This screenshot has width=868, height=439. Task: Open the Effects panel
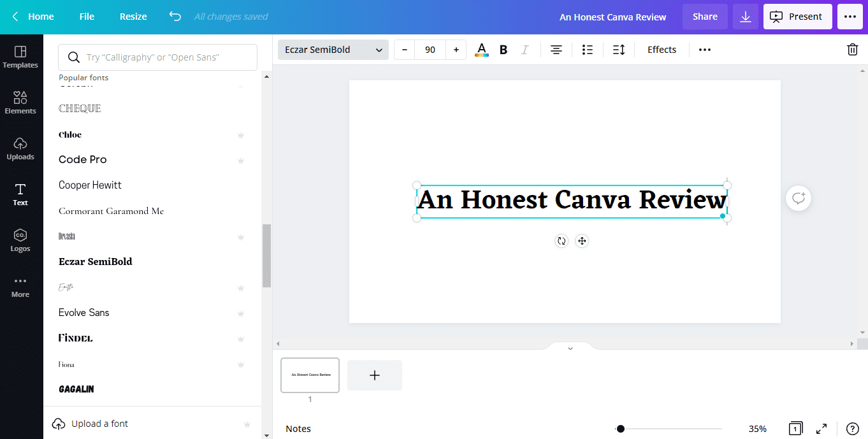pyautogui.click(x=662, y=50)
